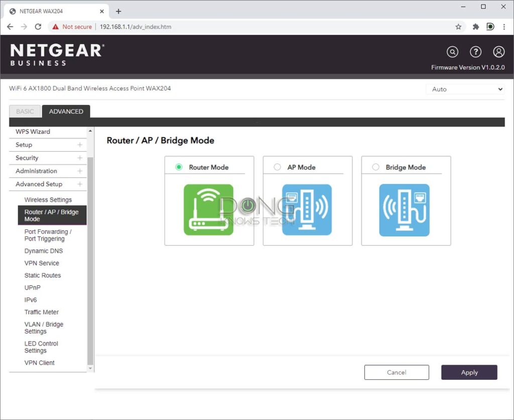This screenshot has height=420, width=514.
Task: Click the Router Mode label text
Action: [209, 168]
